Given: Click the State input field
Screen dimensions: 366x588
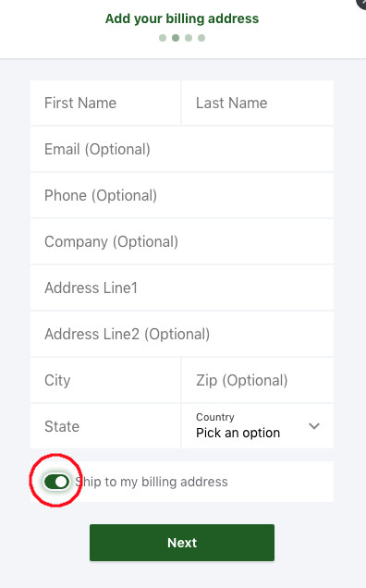Looking at the screenshot, I should [105, 426].
